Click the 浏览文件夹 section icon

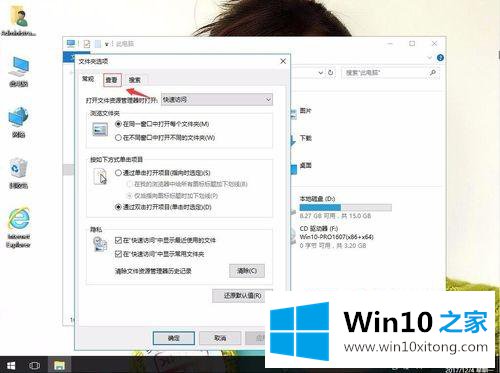[x=100, y=129]
